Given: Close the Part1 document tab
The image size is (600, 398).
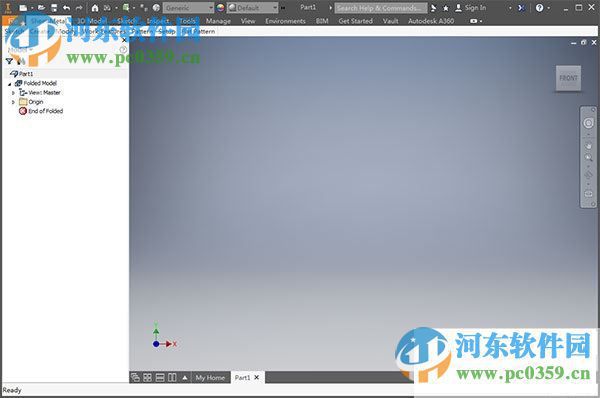Looking at the screenshot, I should 257,377.
